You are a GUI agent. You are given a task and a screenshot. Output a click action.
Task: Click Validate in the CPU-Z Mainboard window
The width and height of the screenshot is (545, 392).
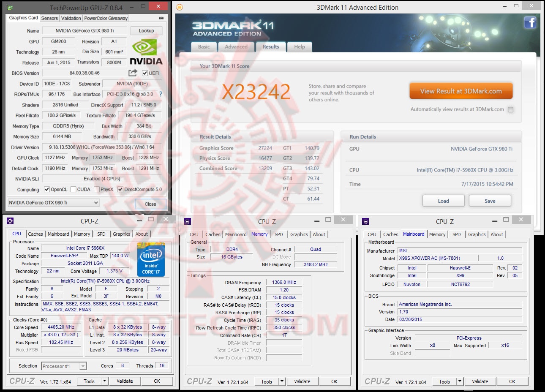point(480,381)
